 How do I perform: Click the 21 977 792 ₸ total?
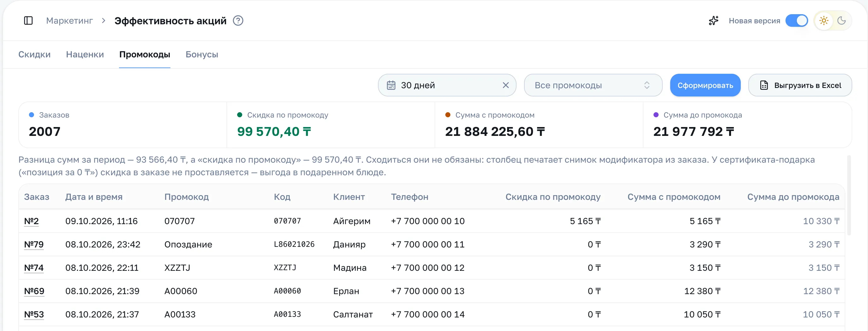[x=694, y=131]
